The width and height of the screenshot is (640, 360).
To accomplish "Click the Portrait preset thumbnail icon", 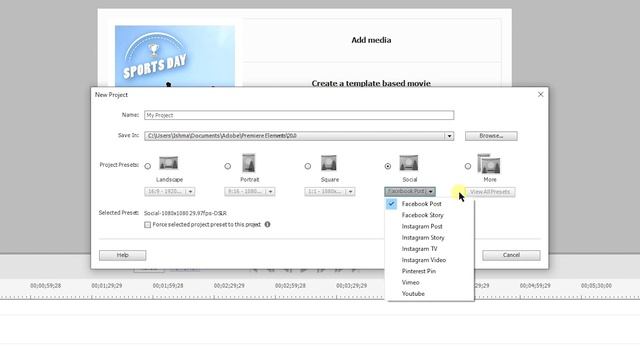I will tap(249, 163).
